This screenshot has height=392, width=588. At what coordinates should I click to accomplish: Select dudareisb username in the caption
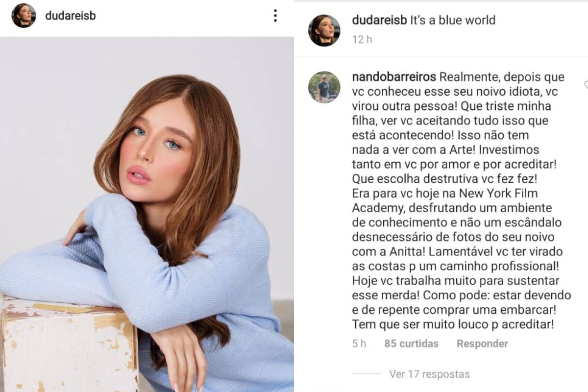click(379, 20)
